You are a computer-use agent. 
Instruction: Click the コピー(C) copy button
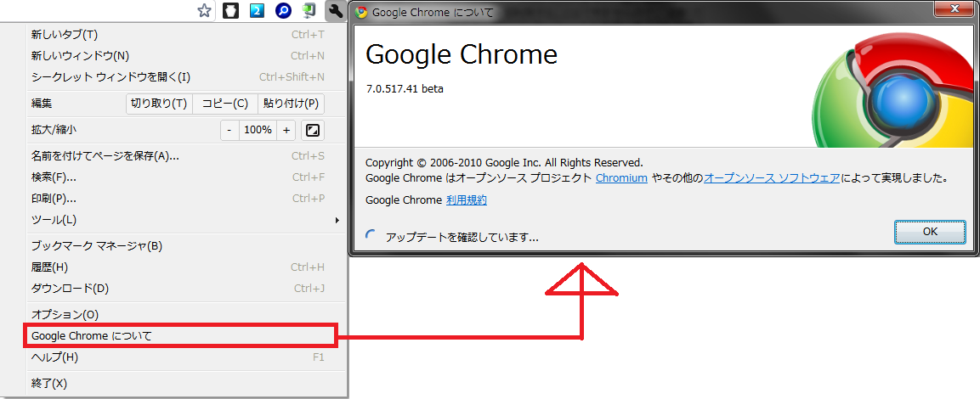(225, 104)
